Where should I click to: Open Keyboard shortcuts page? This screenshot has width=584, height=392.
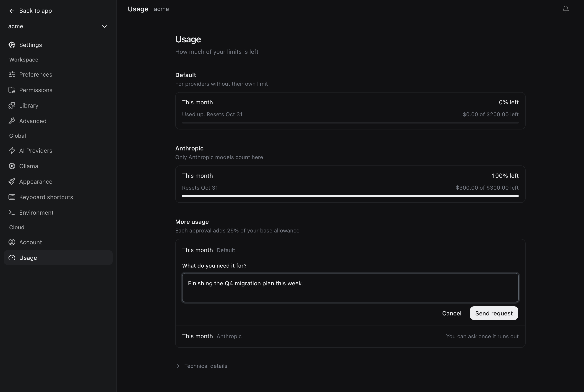click(x=58, y=197)
